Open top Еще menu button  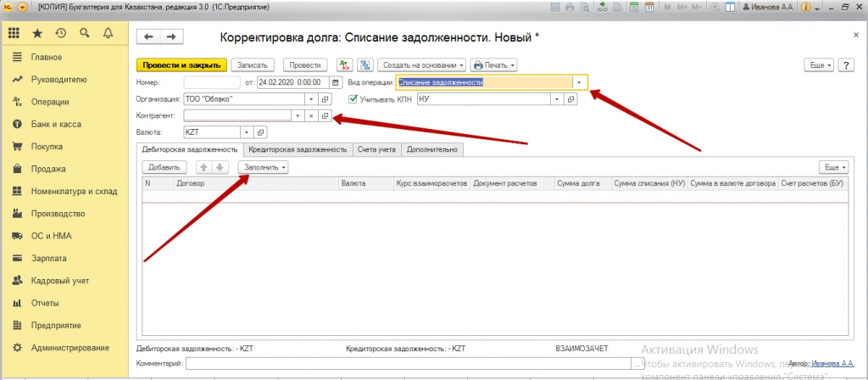pos(819,64)
